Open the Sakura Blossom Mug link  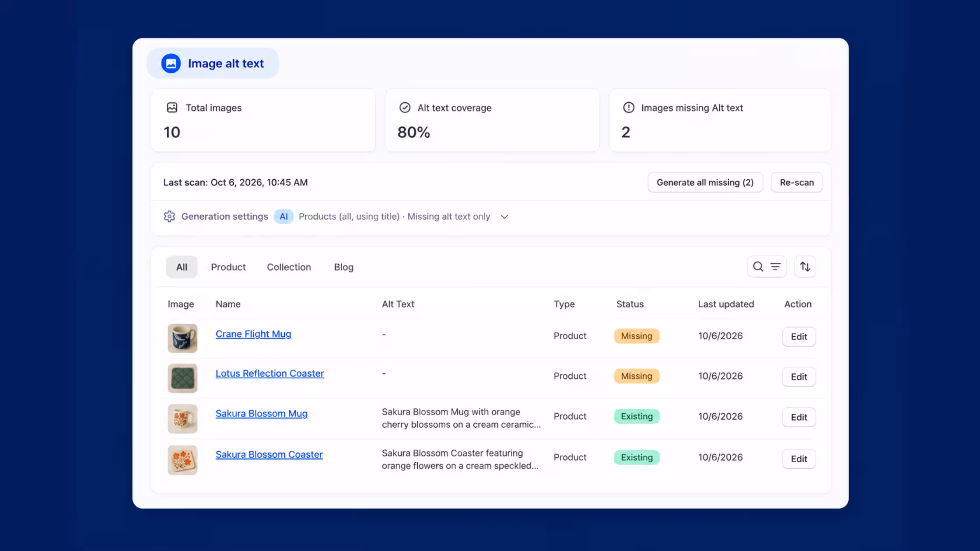click(x=261, y=414)
